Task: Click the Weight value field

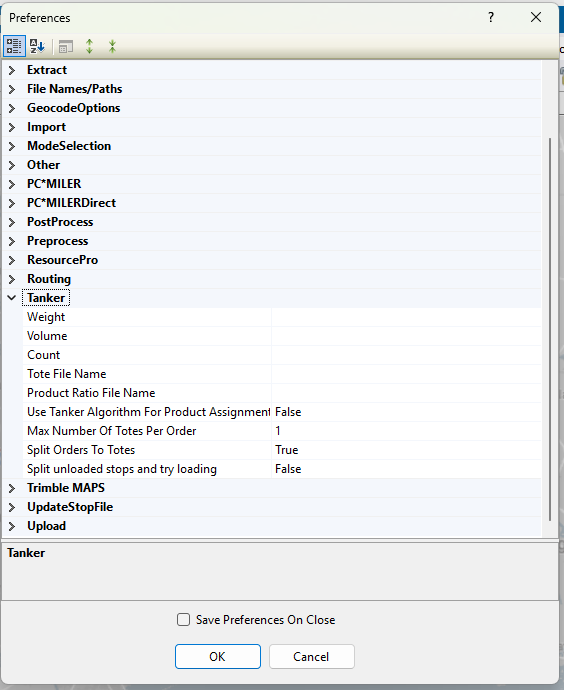Action: [406, 317]
